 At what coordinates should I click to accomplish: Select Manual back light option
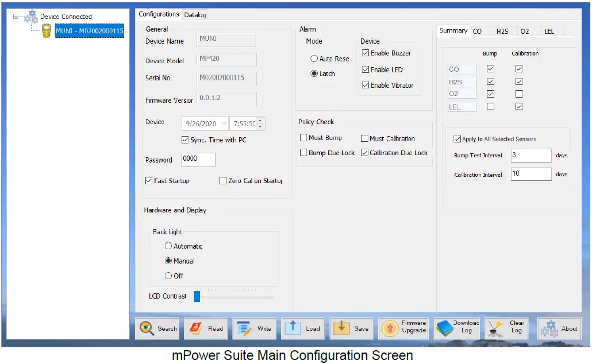point(168,261)
